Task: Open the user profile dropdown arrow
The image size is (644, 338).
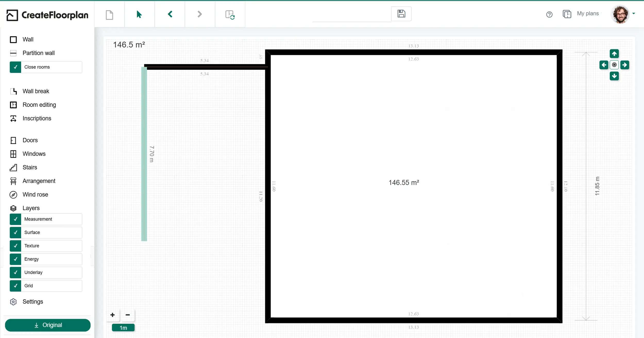Action: point(634,14)
